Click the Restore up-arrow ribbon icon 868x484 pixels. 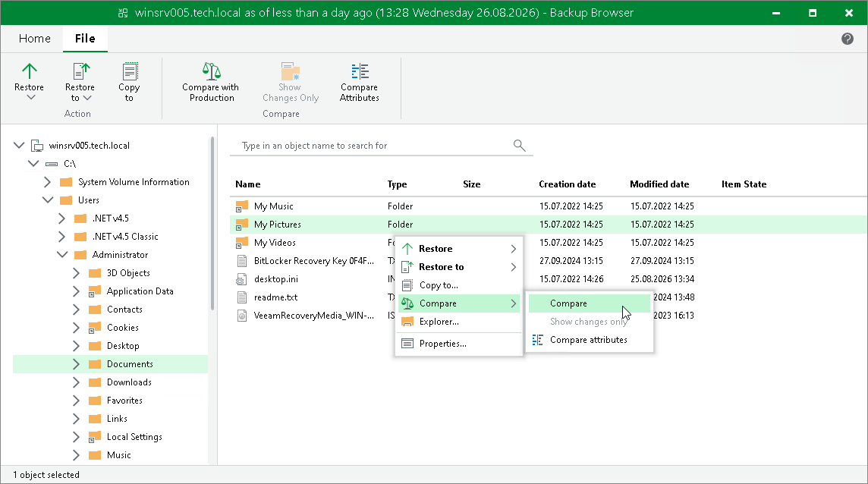click(x=30, y=71)
